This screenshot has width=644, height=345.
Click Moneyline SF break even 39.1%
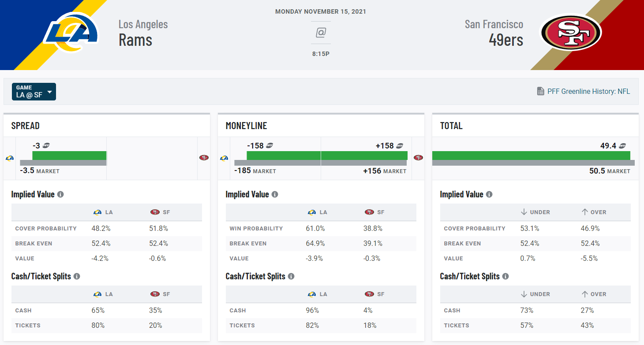click(373, 243)
